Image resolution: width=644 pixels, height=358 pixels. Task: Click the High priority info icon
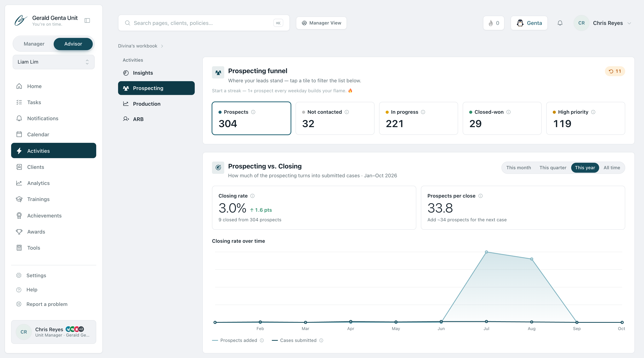(593, 112)
